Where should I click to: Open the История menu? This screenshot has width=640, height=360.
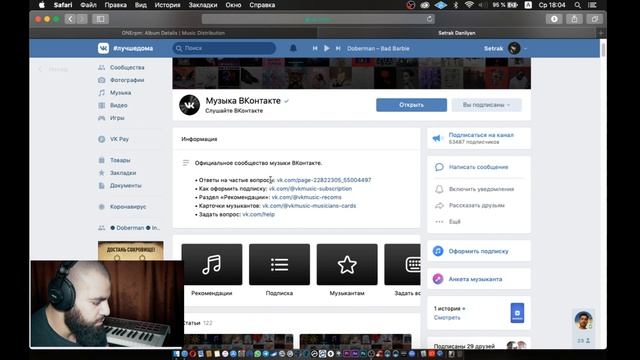coord(167,5)
